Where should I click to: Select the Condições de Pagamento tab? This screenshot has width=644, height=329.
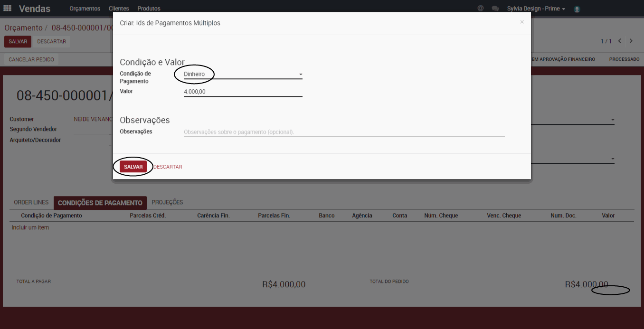click(100, 203)
